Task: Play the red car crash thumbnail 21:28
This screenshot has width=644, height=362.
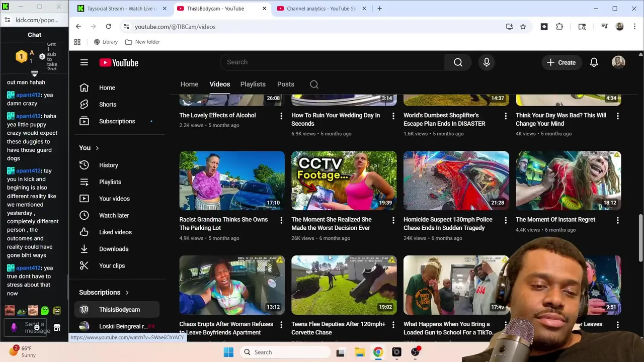Action: point(456,180)
